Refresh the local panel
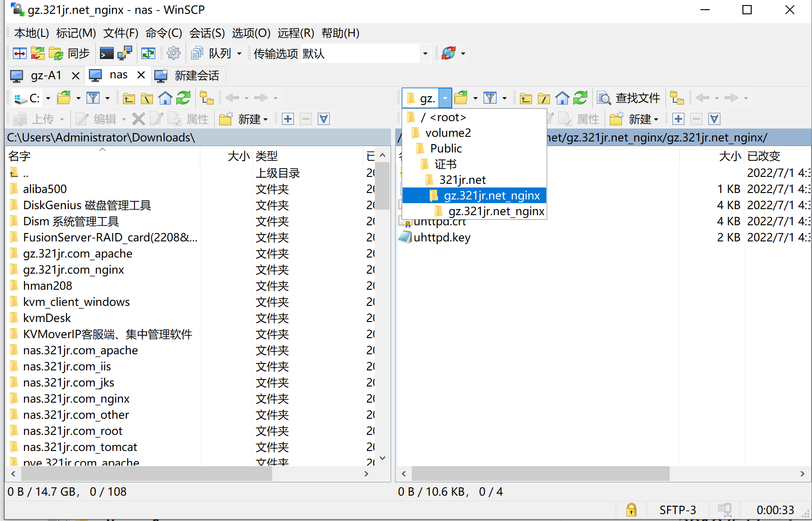This screenshot has width=812, height=521. click(183, 98)
